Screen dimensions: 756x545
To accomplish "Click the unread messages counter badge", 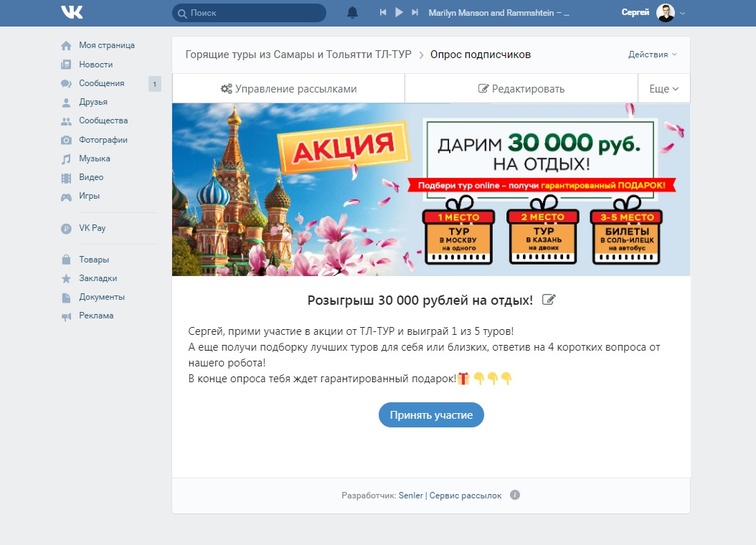I will click(154, 84).
